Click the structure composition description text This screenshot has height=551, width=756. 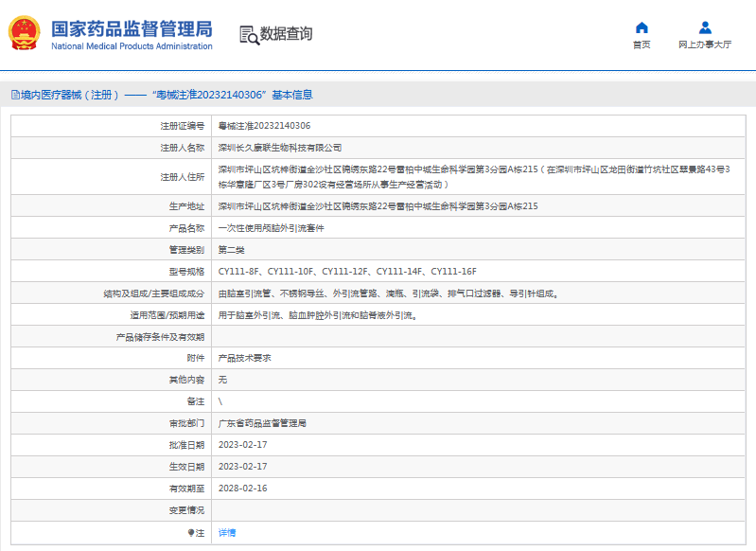[389, 293]
